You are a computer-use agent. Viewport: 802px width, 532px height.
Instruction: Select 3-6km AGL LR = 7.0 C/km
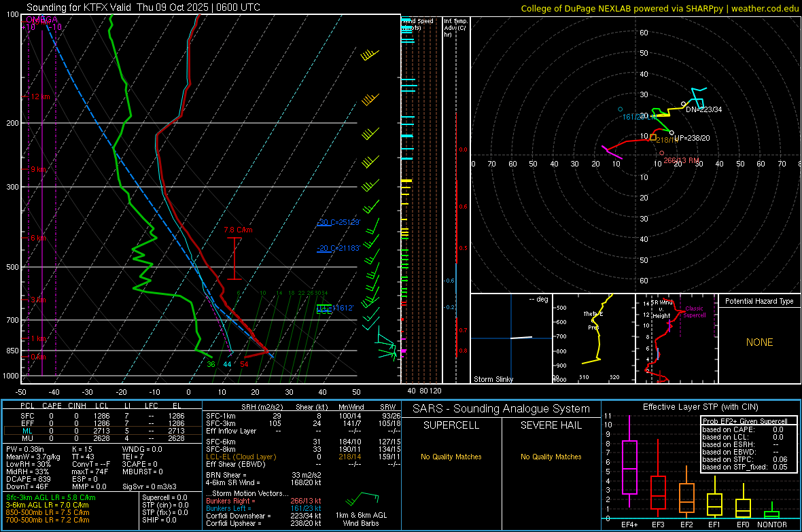(47, 505)
